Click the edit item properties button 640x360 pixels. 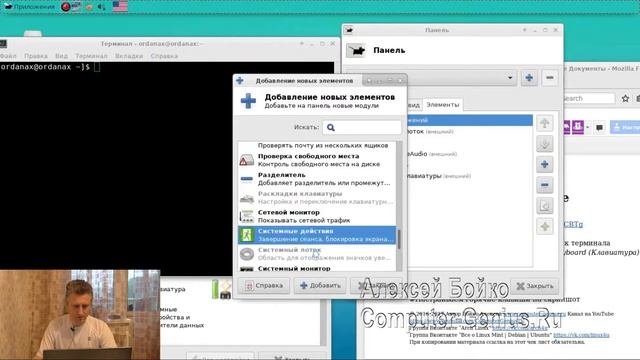544,206
